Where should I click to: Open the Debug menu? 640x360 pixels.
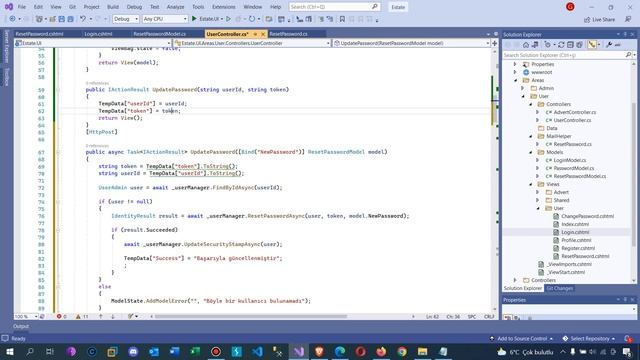134,7
